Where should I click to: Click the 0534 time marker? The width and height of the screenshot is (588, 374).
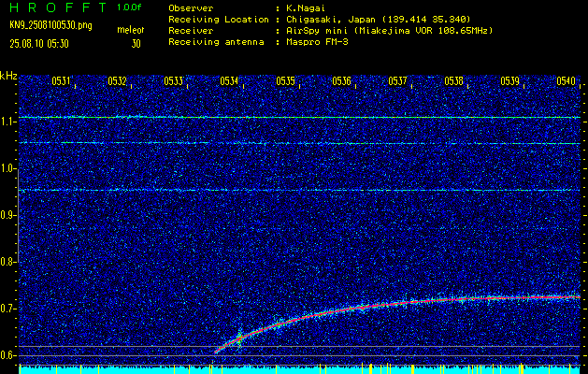coord(229,81)
